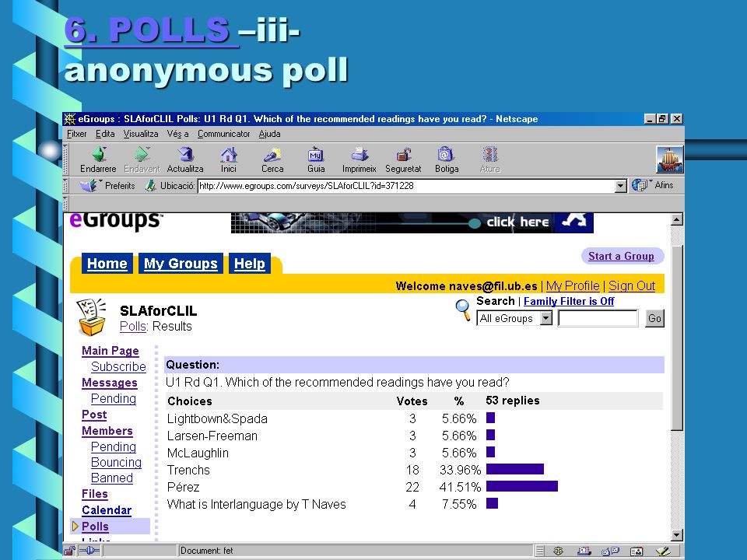Image resolution: width=747 pixels, height=560 pixels.
Task: Open Main Page in sidebar
Action: pos(110,351)
